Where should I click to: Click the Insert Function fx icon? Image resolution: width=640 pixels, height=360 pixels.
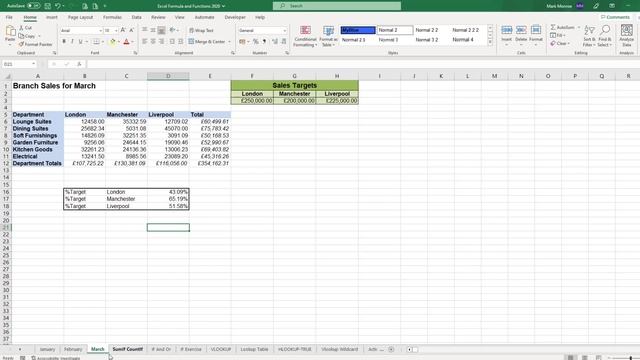pos(79,64)
